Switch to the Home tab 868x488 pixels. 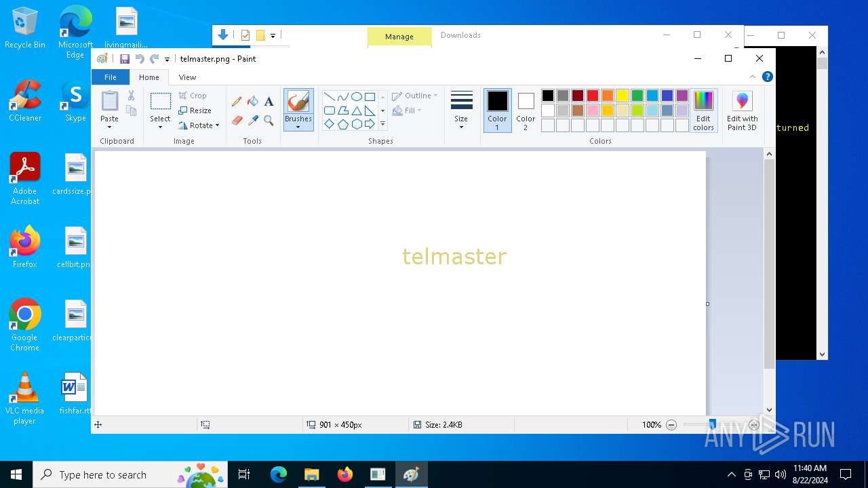coord(149,77)
